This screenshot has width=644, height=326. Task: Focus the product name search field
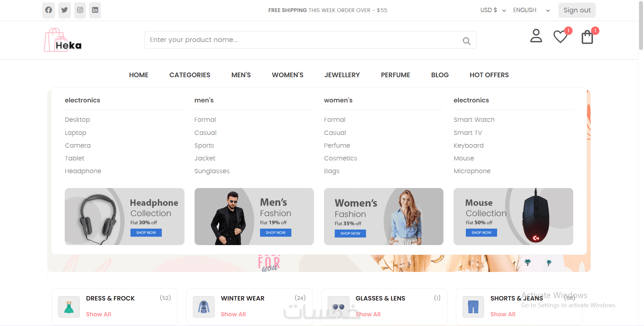tap(311, 40)
